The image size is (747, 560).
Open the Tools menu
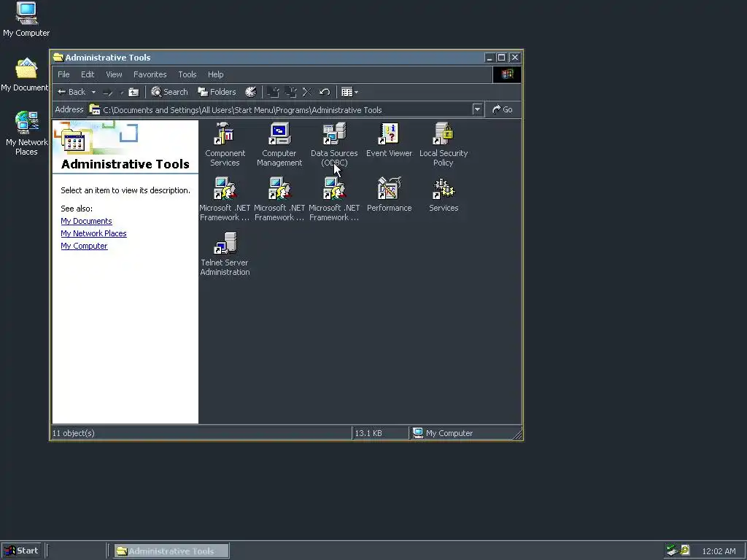pos(187,74)
